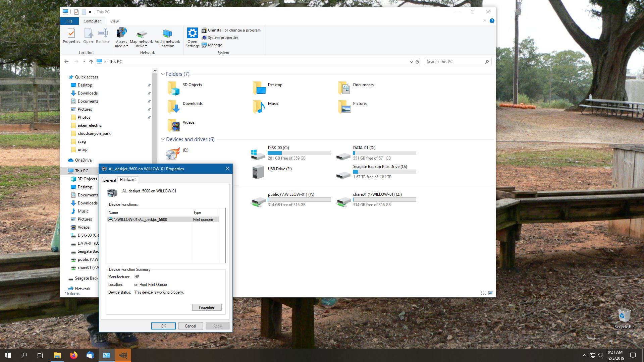Switch to large icons view toggle
The width and height of the screenshot is (644, 362).
(491, 293)
